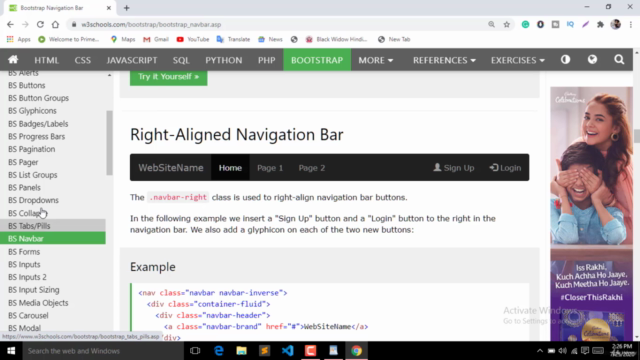Open the HTML tutorial menu item

47,60
